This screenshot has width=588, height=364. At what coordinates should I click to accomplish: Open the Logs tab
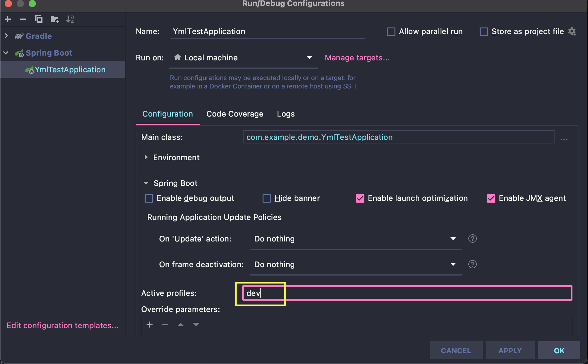286,114
